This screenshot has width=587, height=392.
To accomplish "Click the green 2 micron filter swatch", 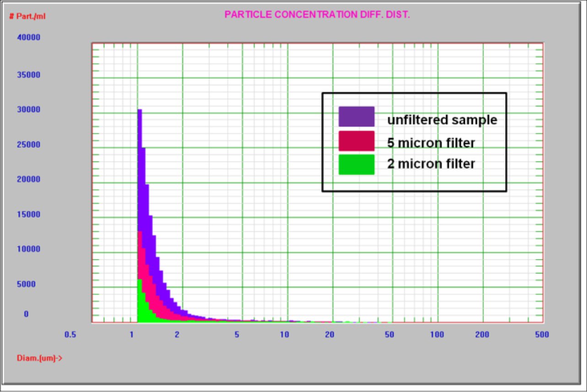I will pos(356,164).
